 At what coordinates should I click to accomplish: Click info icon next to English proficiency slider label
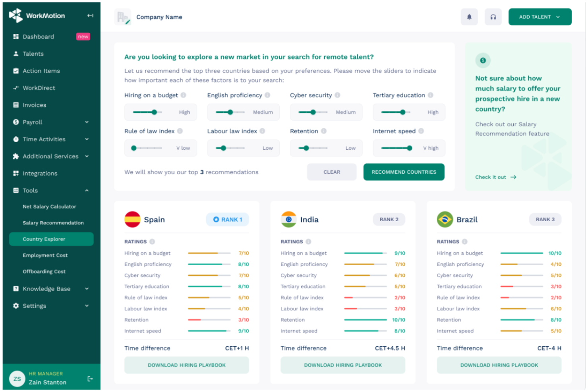(267, 95)
